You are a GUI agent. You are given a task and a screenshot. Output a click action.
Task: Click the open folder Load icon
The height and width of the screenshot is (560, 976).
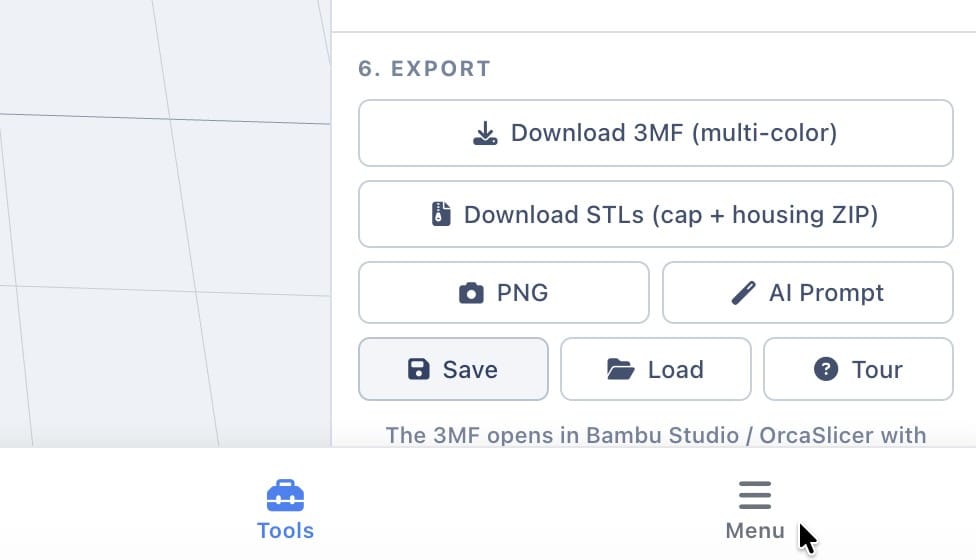620,369
